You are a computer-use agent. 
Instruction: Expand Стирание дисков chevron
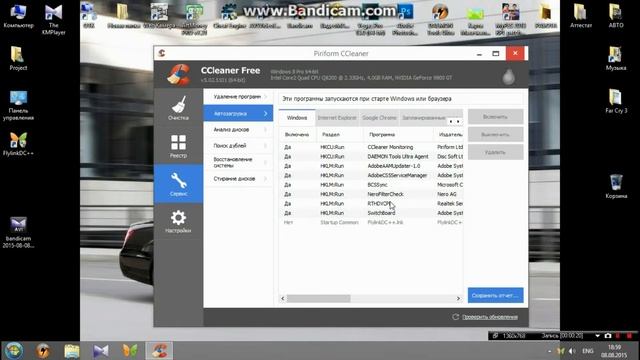pyautogui.click(x=266, y=178)
